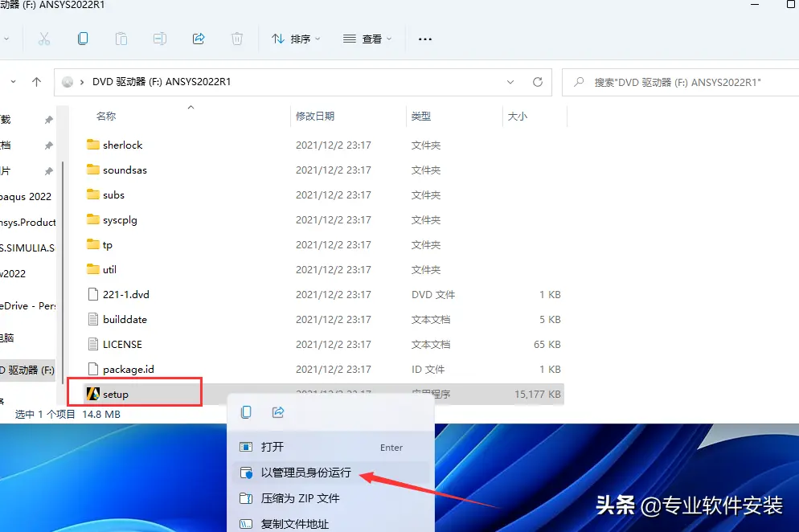The image size is (799, 532).
Task: Choose 压缩为 ZIP 文件 in the context menu
Action: pos(330,498)
